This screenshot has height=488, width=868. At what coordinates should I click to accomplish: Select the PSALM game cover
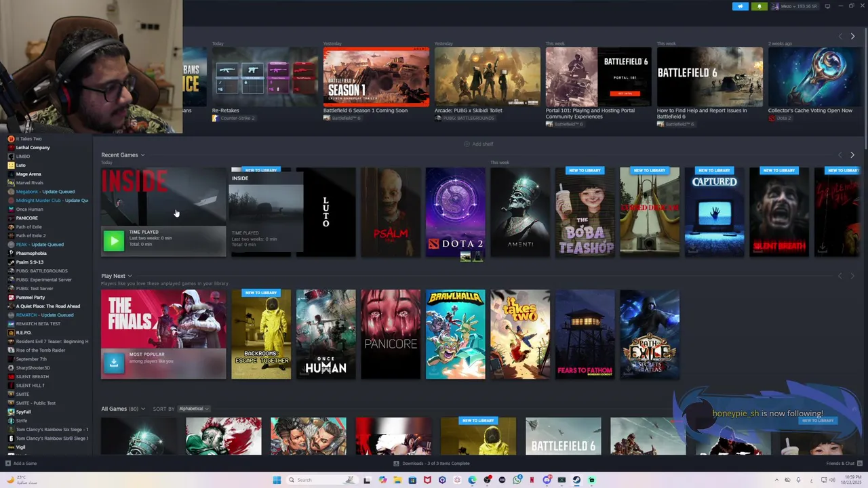pos(391,212)
